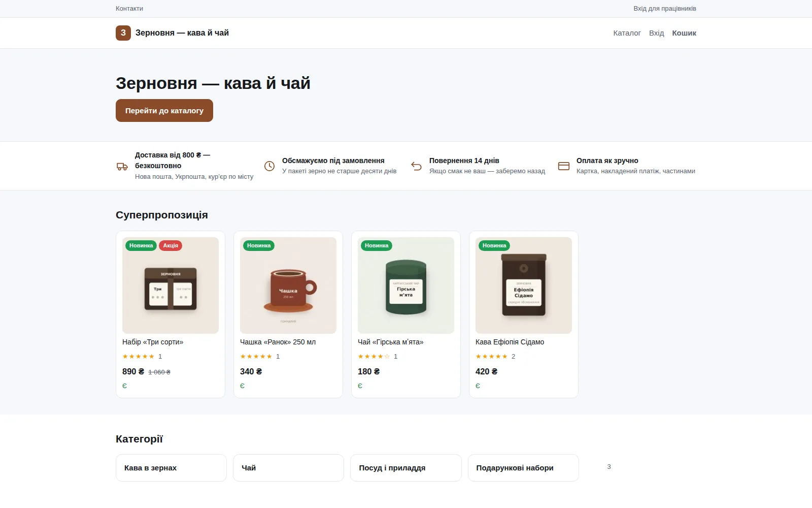Open the «Контакти» link in top bar
The width and height of the screenshot is (812, 508).
coord(129,9)
